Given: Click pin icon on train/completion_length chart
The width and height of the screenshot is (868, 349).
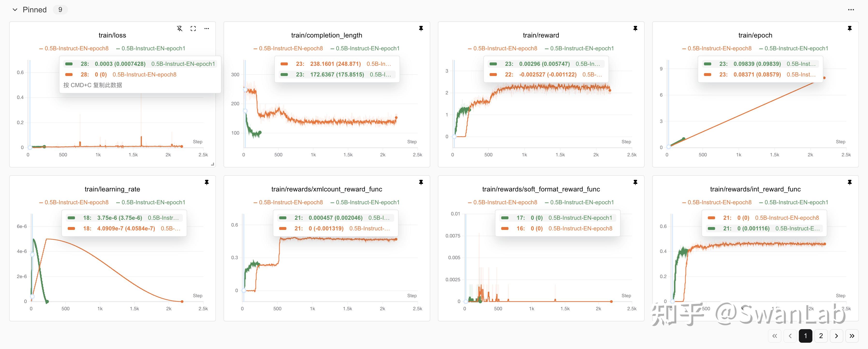Looking at the screenshot, I should (421, 29).
